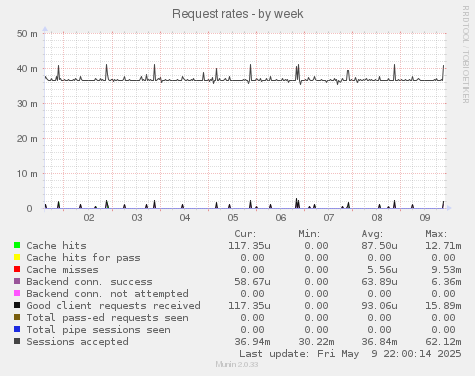
Task: Click the black Good client requests swatch
Action: tap(17, 305)
